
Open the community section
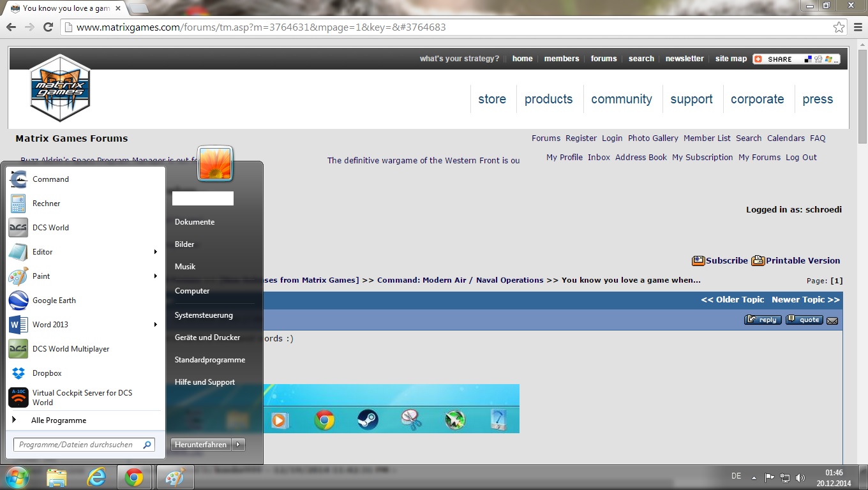tap(622, 99)
